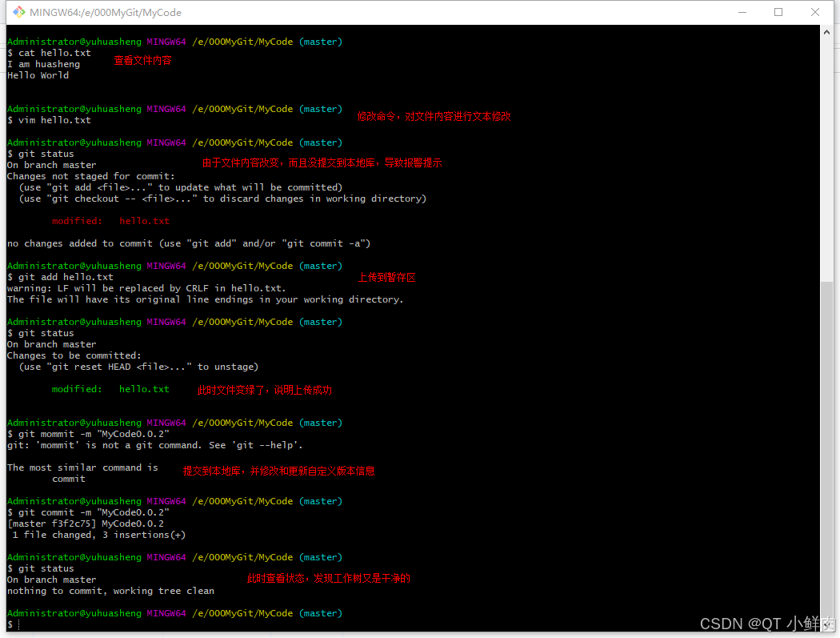
Task: Click 'The most similar command is' line
Action: [x=83, y=467]
